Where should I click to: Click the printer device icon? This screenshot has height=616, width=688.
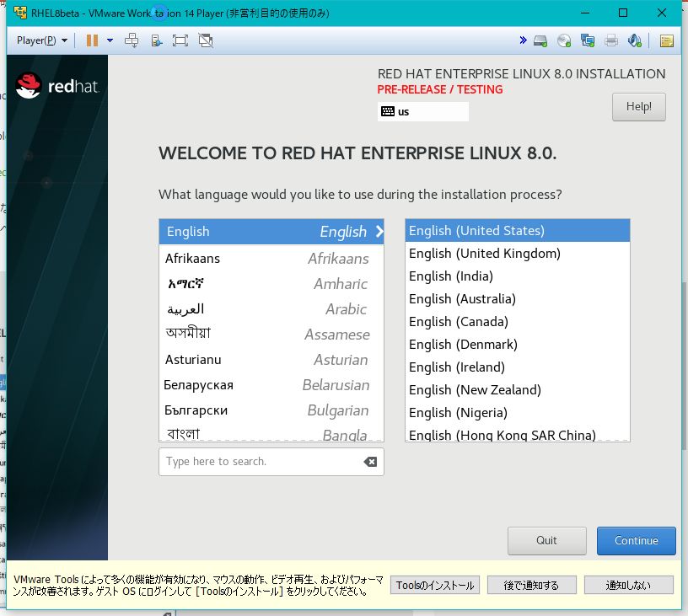point(611,40)
